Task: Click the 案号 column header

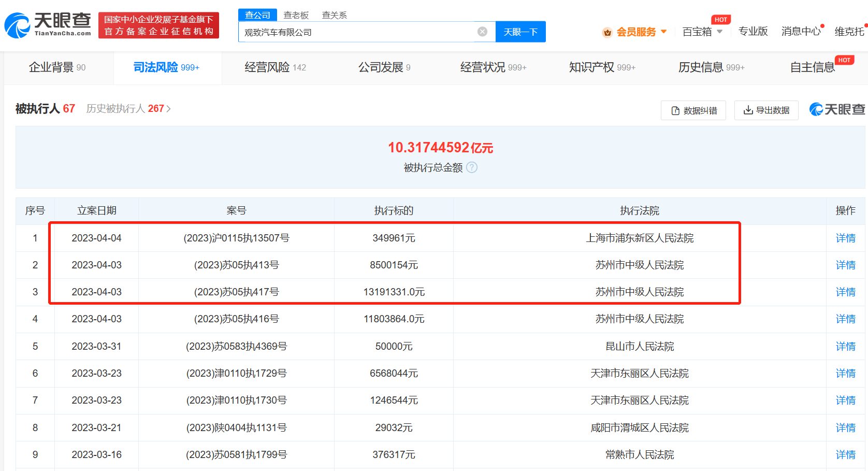Action: [236, 210]
